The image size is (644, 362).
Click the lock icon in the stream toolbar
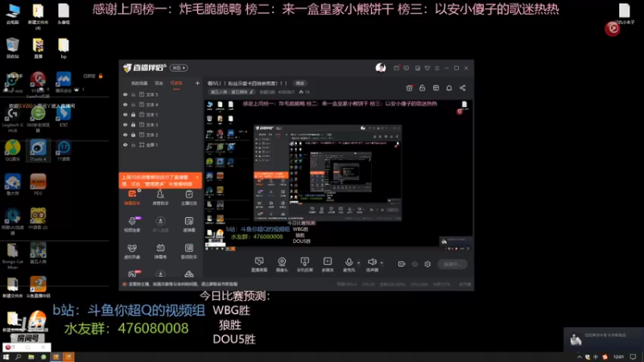[x=422, y=88]
